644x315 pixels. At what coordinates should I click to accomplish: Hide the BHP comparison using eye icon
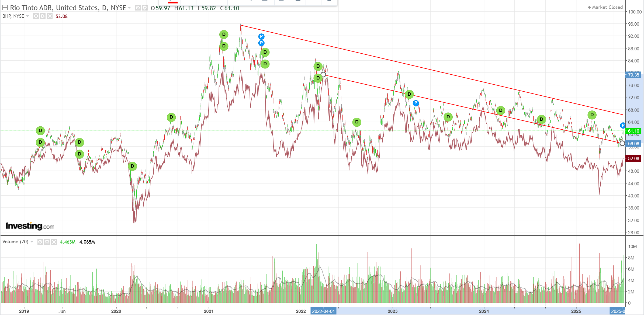pyautogui.click(x=36, y=16)
